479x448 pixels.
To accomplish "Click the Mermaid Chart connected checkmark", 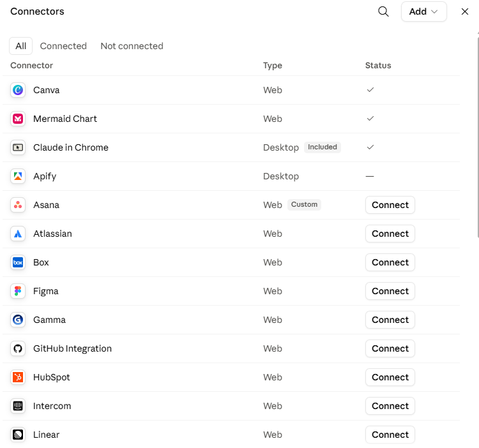I will coord(370,119).
